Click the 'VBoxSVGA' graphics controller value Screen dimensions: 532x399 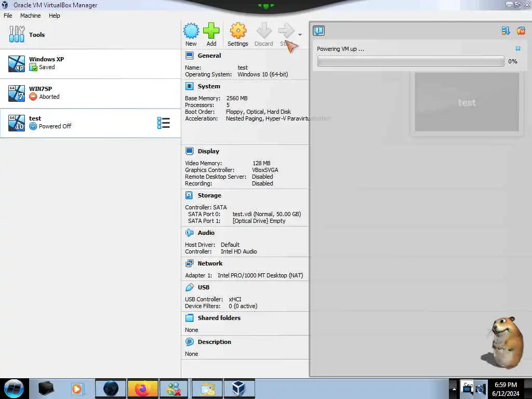tap(265, 170)
